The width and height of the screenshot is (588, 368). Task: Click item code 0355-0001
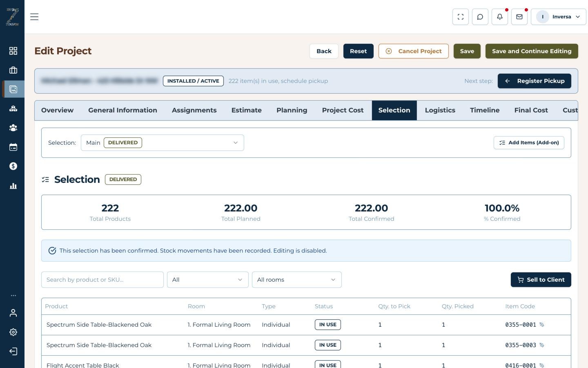(x=521, y=325)
